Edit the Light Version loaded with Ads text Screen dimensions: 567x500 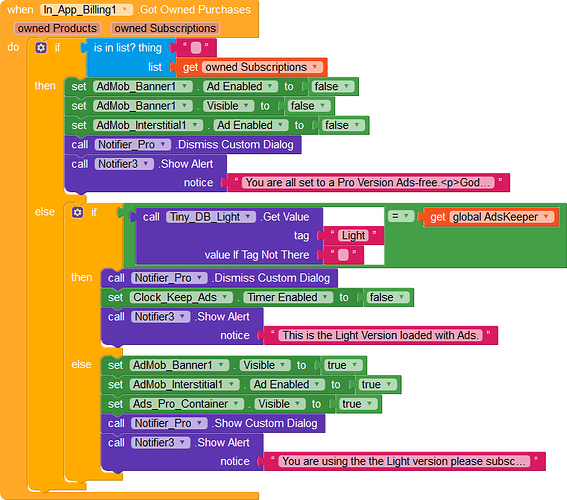point(380,335)
